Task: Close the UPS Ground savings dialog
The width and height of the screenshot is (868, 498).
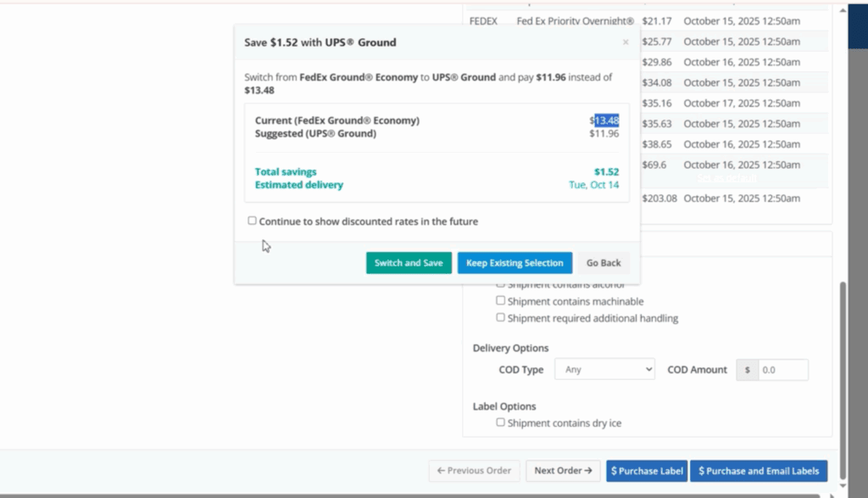Action: pyautogui.click(x=626, y=42)
